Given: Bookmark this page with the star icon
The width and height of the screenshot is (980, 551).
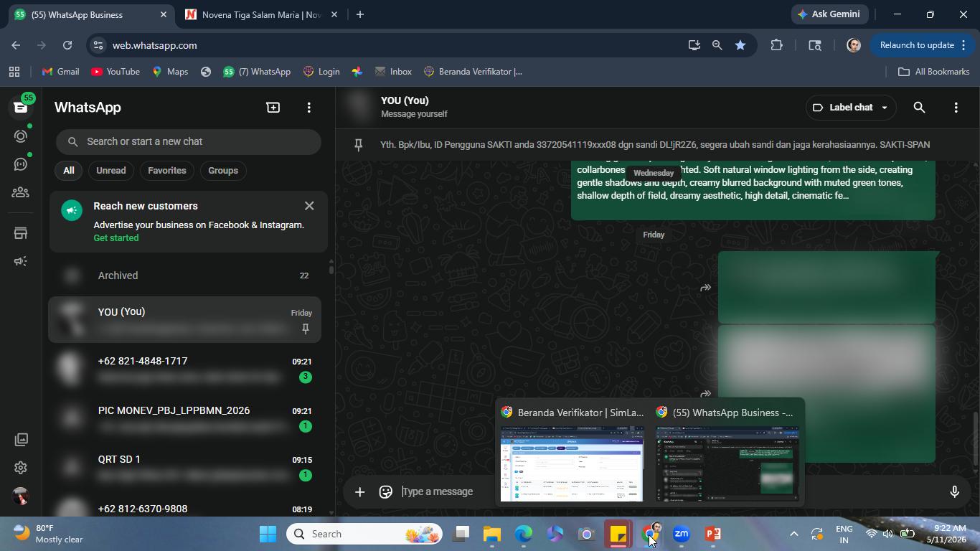Looking at the screenshot, I should (x=740, y=45).
